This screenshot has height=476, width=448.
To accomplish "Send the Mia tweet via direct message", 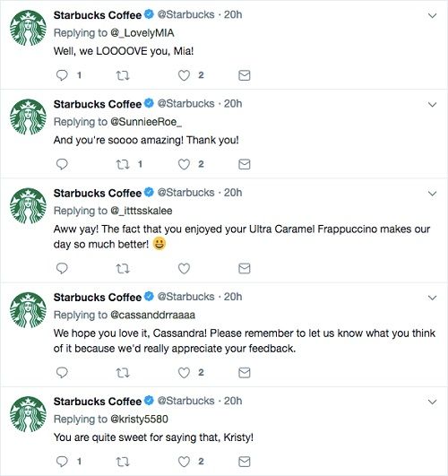I will (x=245, y=75).
